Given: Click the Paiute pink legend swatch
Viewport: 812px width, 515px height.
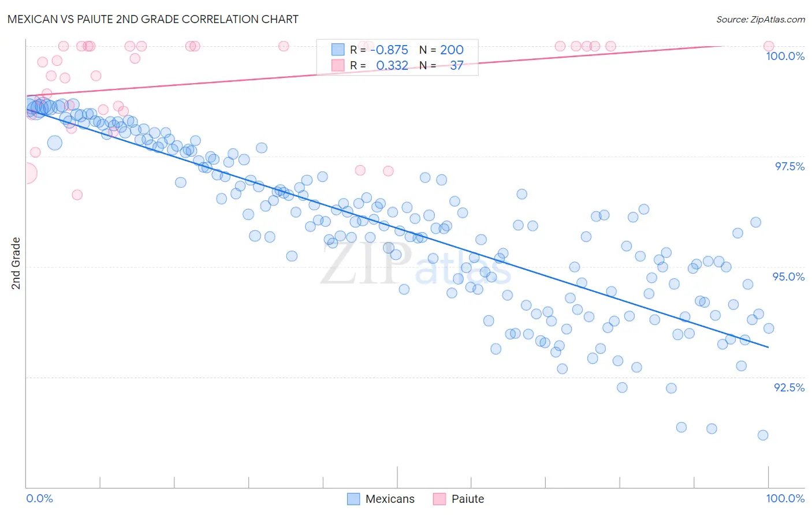Looking at the screenshot, I should click(x=439, y=499).
